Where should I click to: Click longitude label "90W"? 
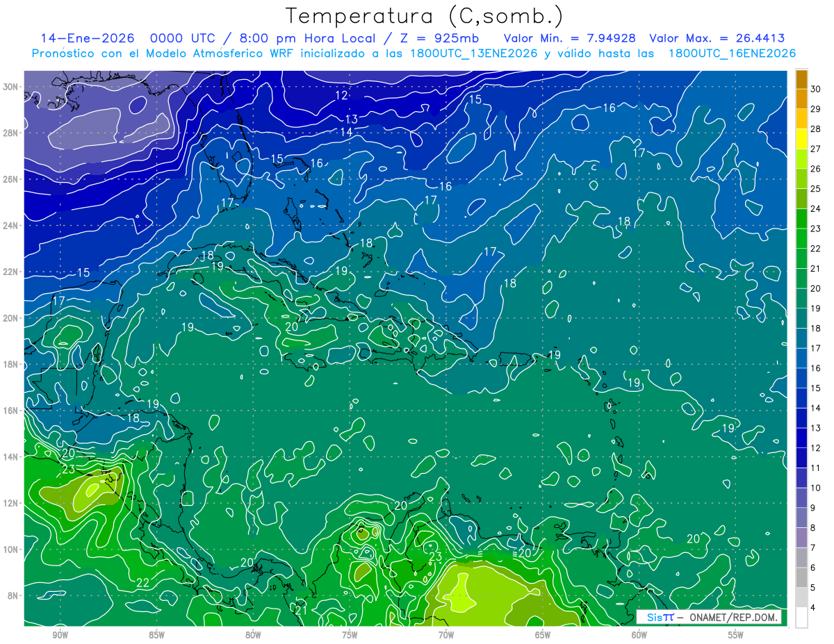[60, 635]
